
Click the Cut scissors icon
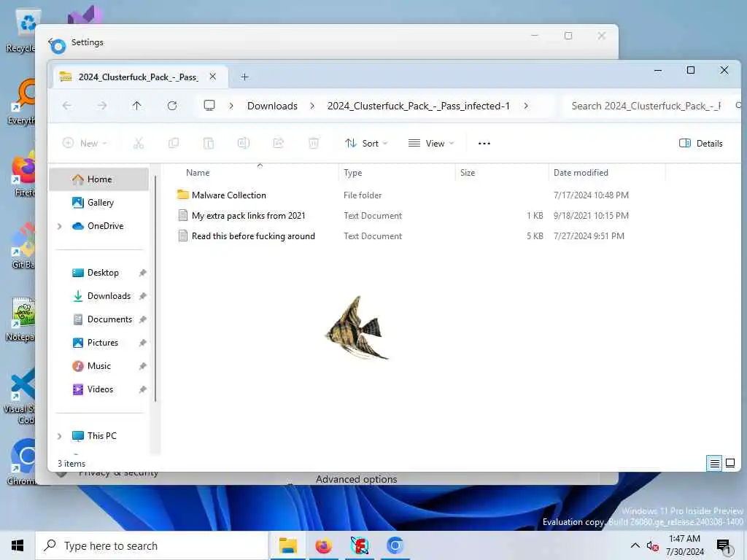(x=138, y=144)
